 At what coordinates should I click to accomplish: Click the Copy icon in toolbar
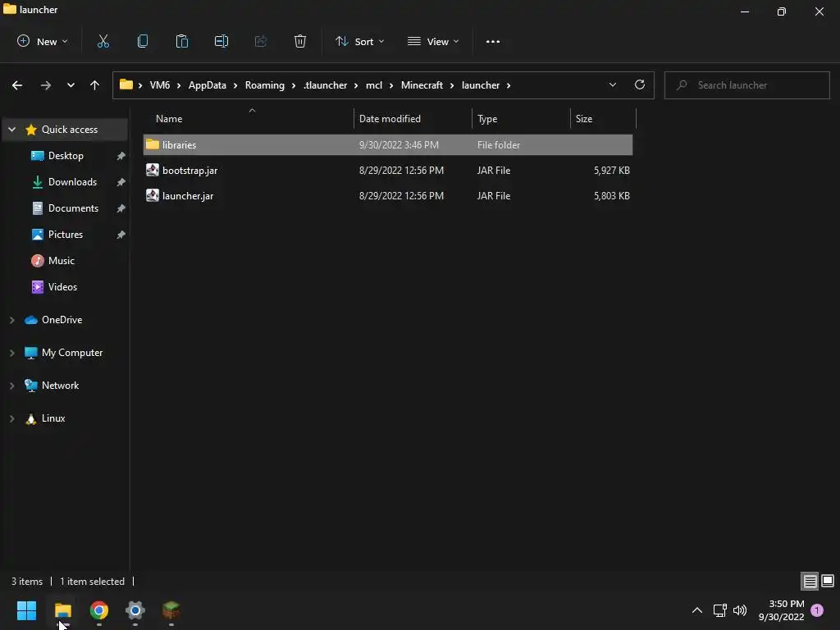[x=143, y=41]
